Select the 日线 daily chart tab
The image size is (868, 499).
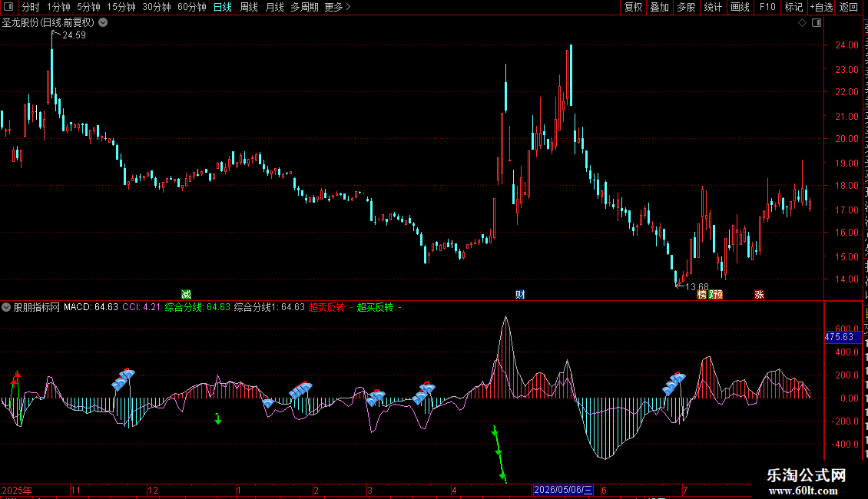[223, 7]
